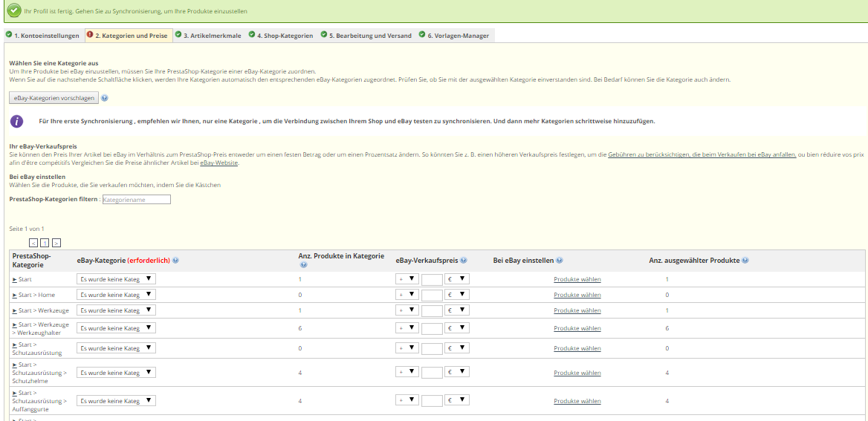This screenshot has height=421, width=868.
Task: Open the Gebühren zu berücksichtigen link
Action: (702, 155)
